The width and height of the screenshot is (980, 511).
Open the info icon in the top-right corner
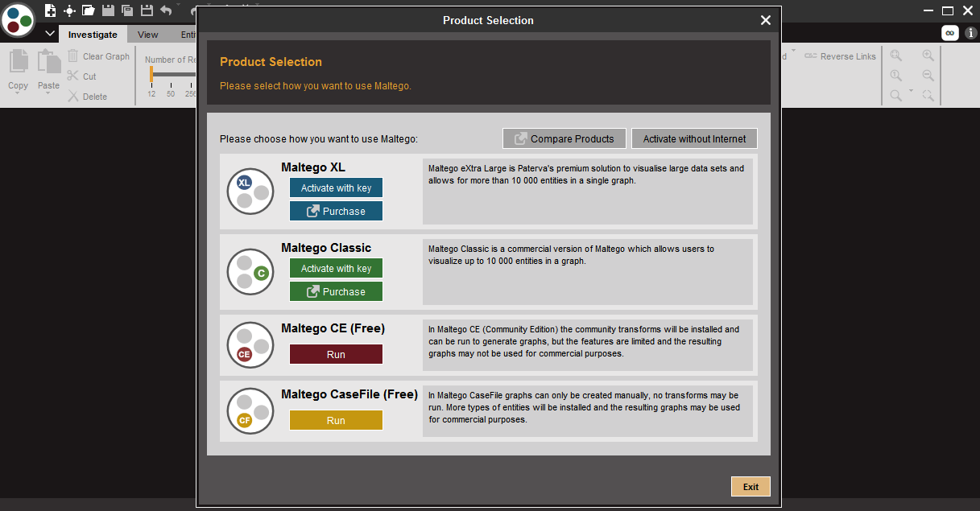pos(970,33)
